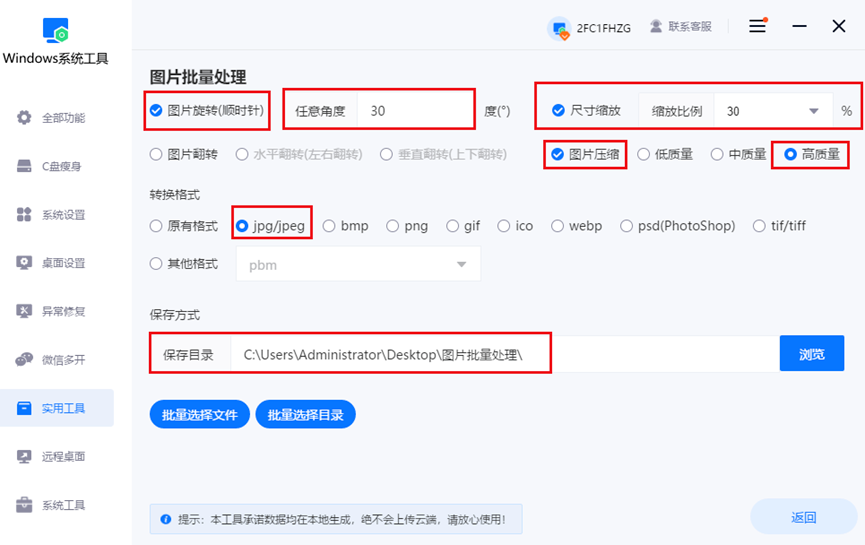Toggle the 图片压缩 checkbox

point(557,154)
